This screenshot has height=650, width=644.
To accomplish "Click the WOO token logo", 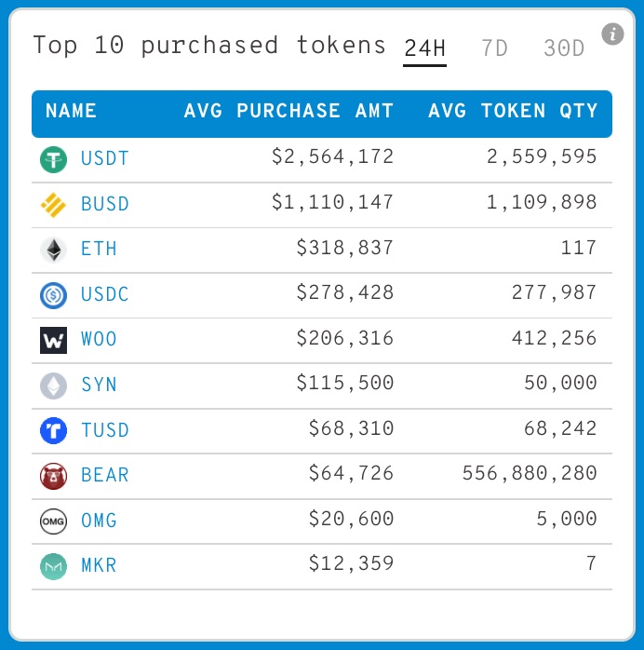I will [x=54, y=340].
